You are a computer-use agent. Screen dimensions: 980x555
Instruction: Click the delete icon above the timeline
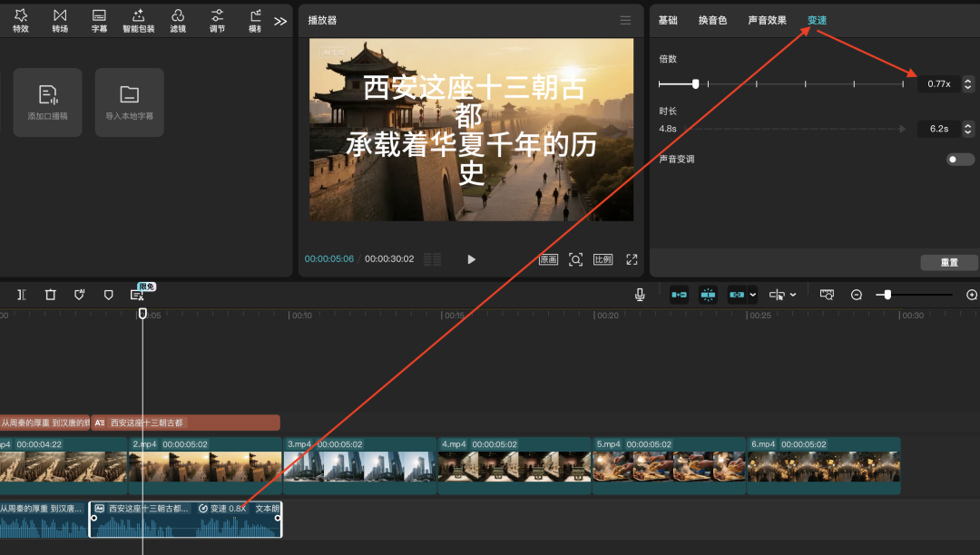click(x=50, y=295)
